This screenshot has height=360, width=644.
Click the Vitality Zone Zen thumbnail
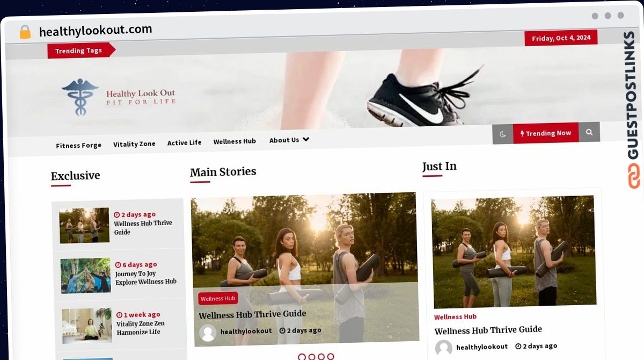coord(87,326)
